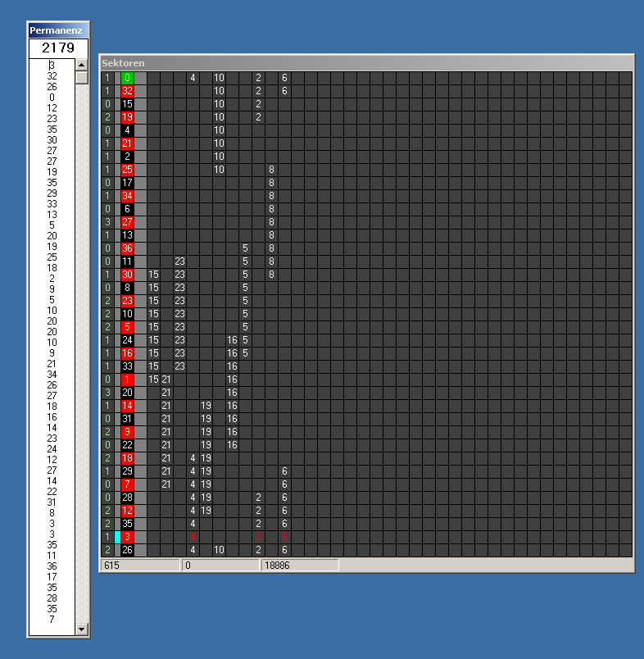
Task: Select entry 16 in the Permanenz list
Action: click(52, 417)
